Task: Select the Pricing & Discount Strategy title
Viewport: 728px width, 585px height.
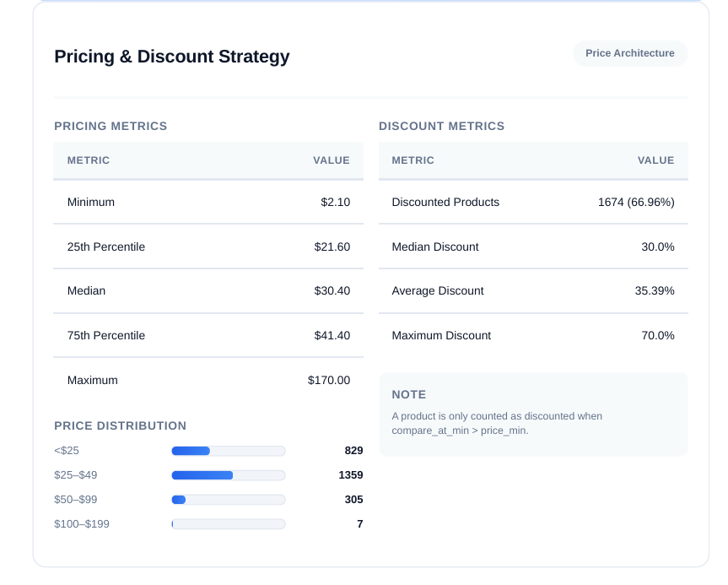Action: [171, 57]
